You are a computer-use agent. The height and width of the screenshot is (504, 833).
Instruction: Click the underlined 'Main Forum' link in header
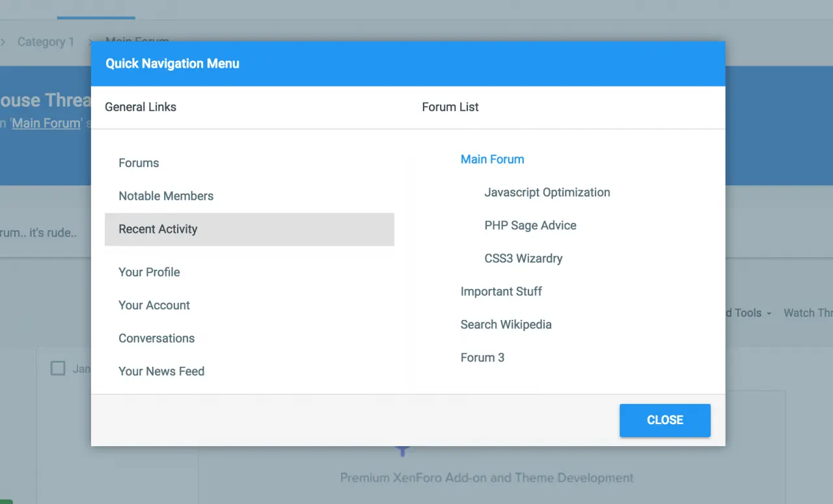click(46, 123)
